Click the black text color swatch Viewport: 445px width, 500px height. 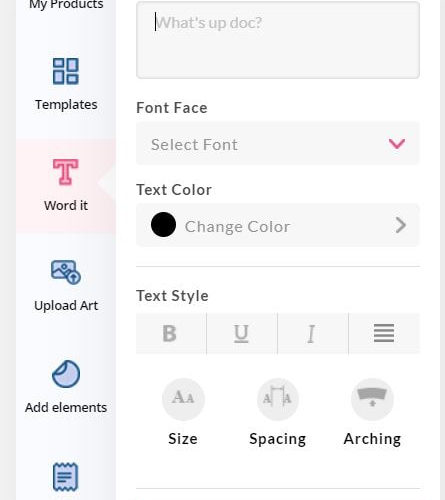coord(163,225)
